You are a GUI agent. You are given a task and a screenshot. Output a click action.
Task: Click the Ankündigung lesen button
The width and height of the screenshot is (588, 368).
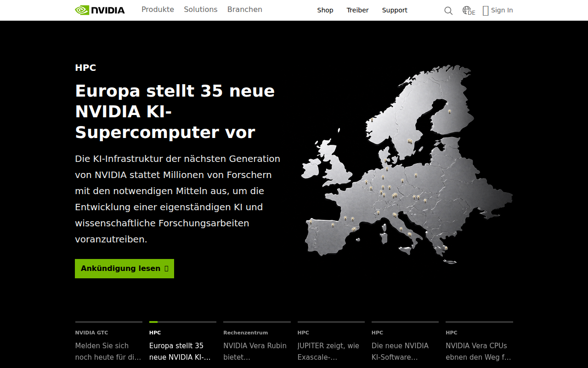tap(124, 269)
